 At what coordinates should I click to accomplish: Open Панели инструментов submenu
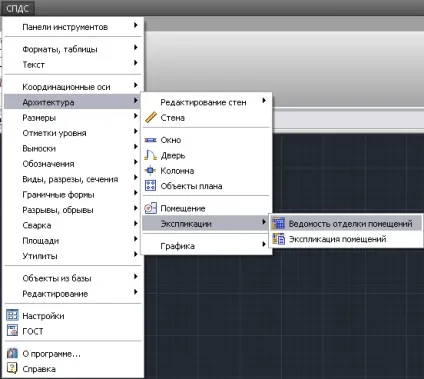click(73, 27)
